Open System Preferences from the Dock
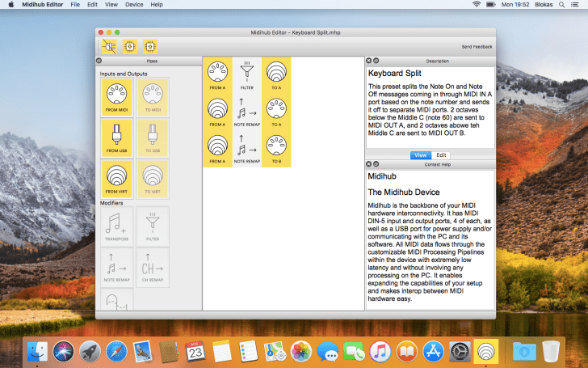 click(460, 352)
